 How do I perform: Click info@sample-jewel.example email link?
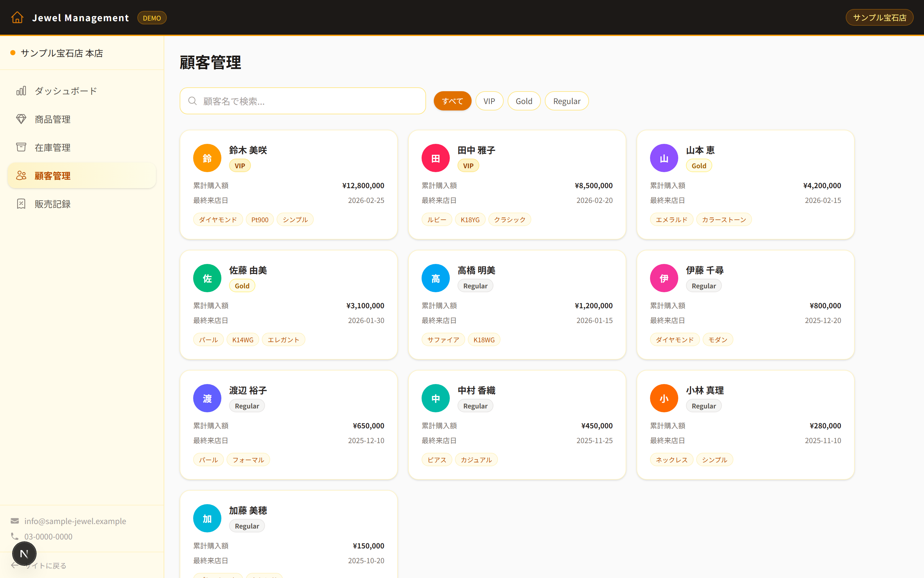point(75,521)
